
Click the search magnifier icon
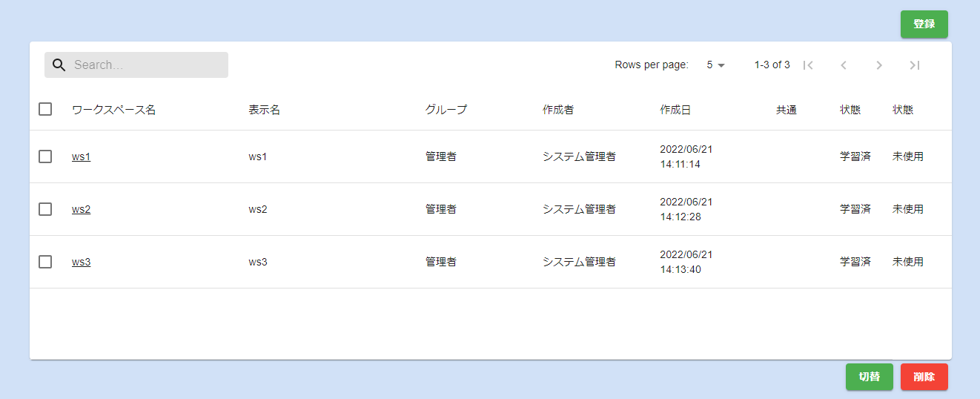[59, 65]
